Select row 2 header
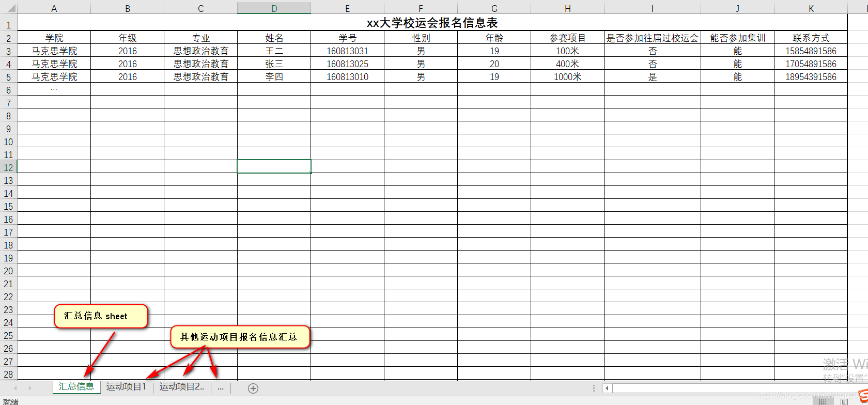Viewport: 868px width, 405px height. (8, 38)
